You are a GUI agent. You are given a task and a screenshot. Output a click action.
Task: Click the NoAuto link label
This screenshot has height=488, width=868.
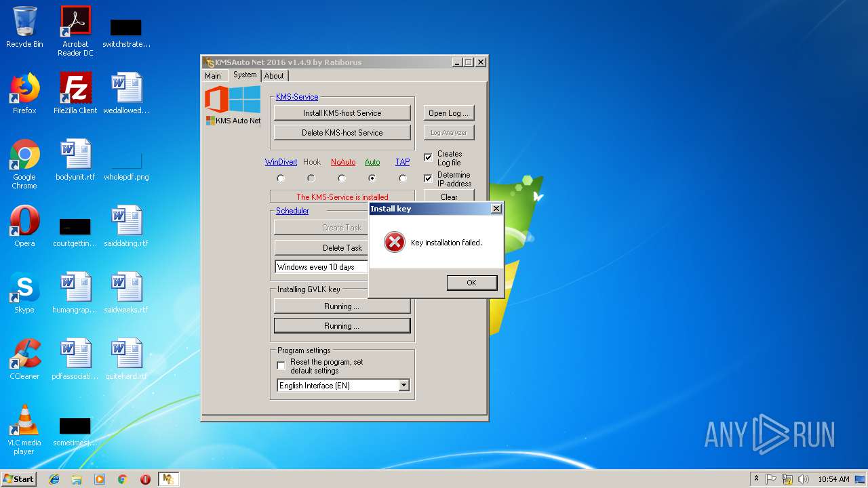[x=343, y=162]
